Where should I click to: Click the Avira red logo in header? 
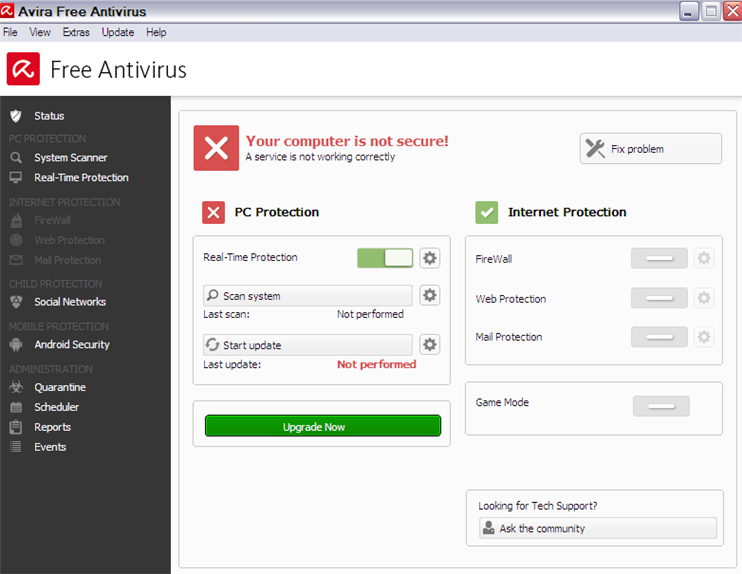pos(23,69)
